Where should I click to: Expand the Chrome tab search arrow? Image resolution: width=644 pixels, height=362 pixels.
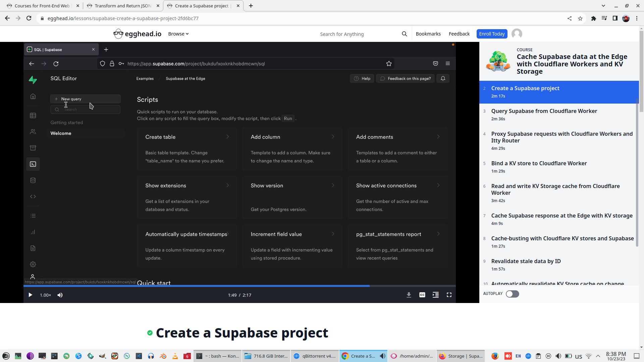click(x=603, y=6)
